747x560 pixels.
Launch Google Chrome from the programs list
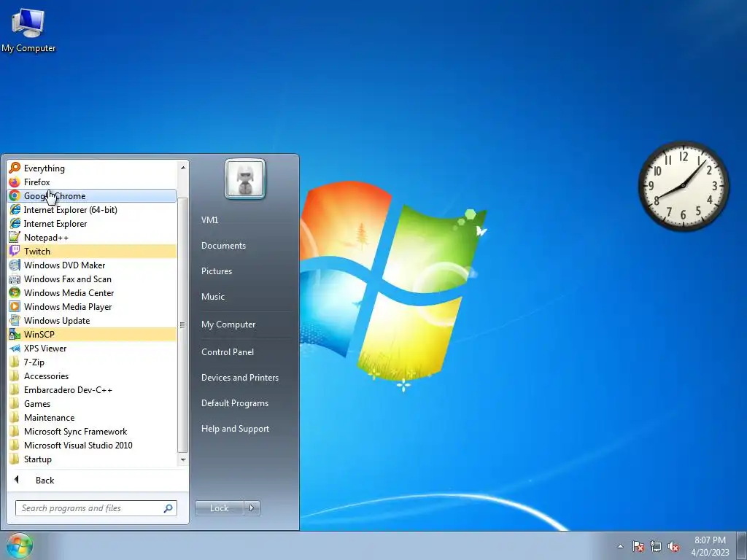(92, 195)
